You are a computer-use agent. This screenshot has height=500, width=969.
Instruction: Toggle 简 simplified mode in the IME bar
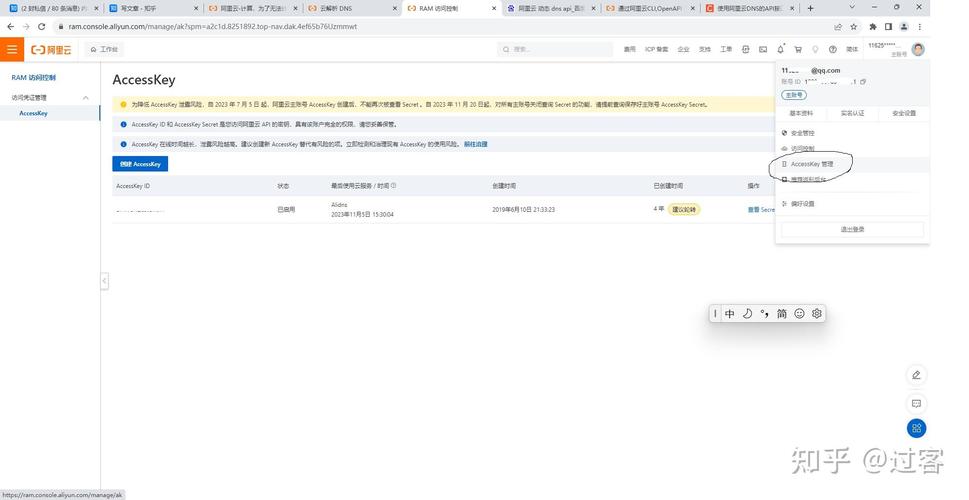click(782, 314)
